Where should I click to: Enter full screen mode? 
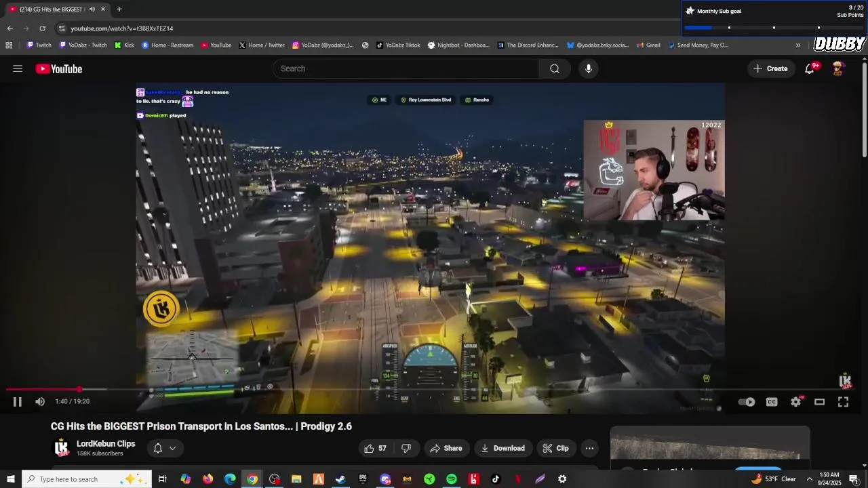point(843,402)
